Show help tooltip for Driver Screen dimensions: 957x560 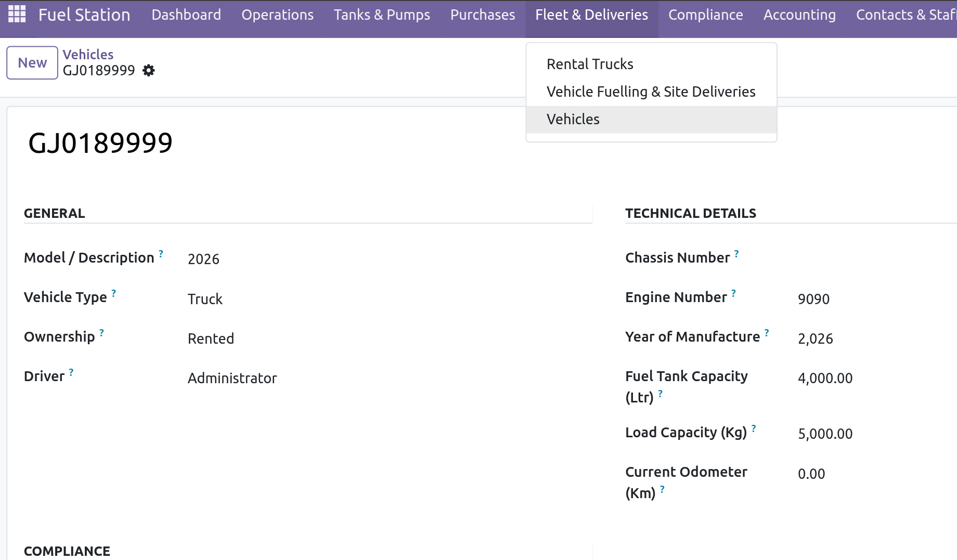pyautogui.click(x=71, y=372)
